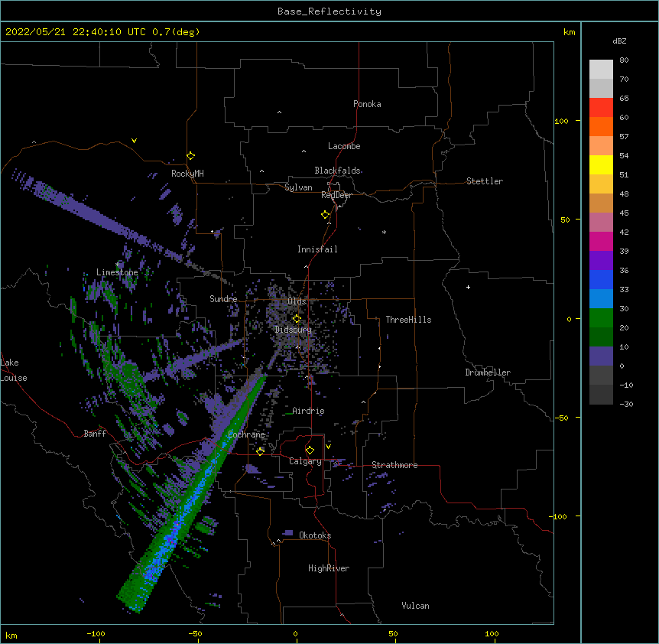This screenshot has height=644, width=659.
Task: Select the orange legend swatch below 60 dBZ
Action: click(x=601, y=126)
